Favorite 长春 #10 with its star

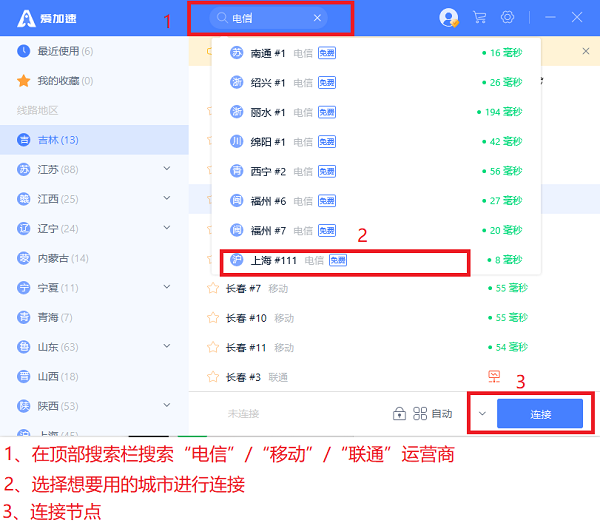(213, 318)
